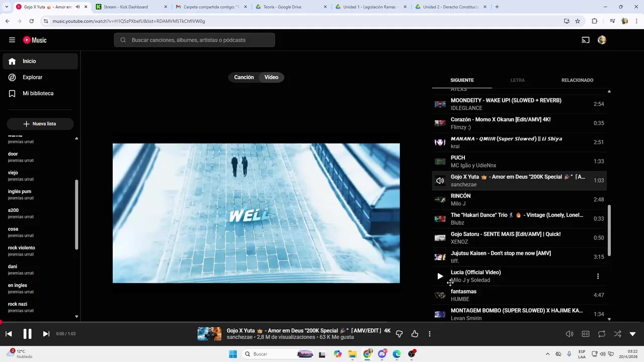Open the SIGUIENTE tab
This screenshot has height=362, width=644.
pos(462,80)
